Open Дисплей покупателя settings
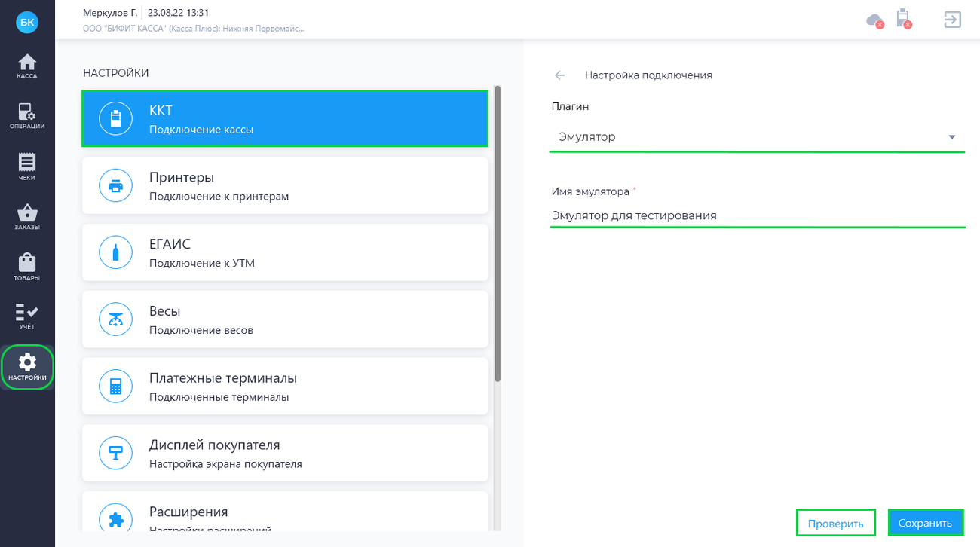Screen dimensions: 980x547 coord(285,453)
